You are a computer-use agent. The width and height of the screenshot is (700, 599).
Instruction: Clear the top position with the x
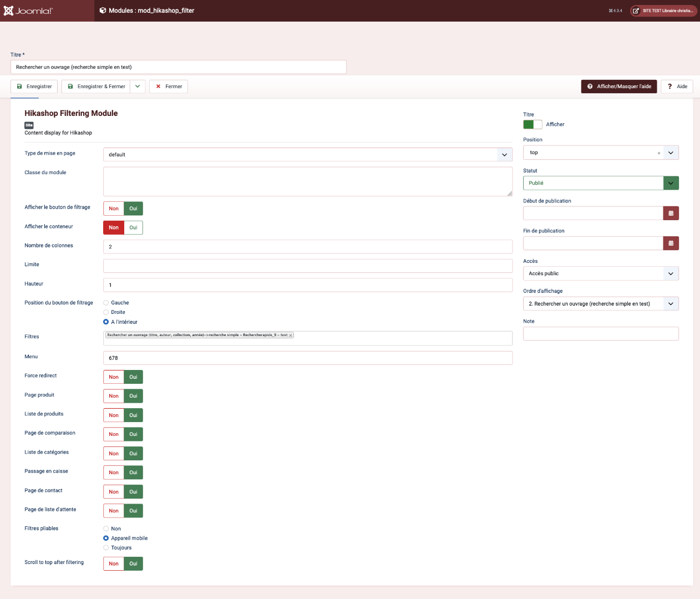click(x=659, y=153)
